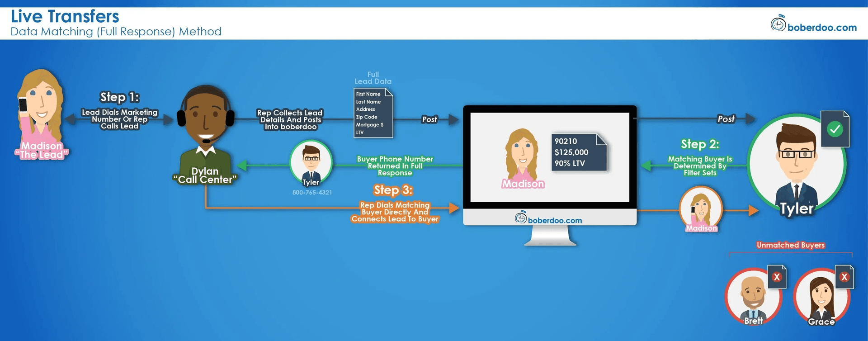Click the 'Step 2:' heading

click(x=700, y=144)
